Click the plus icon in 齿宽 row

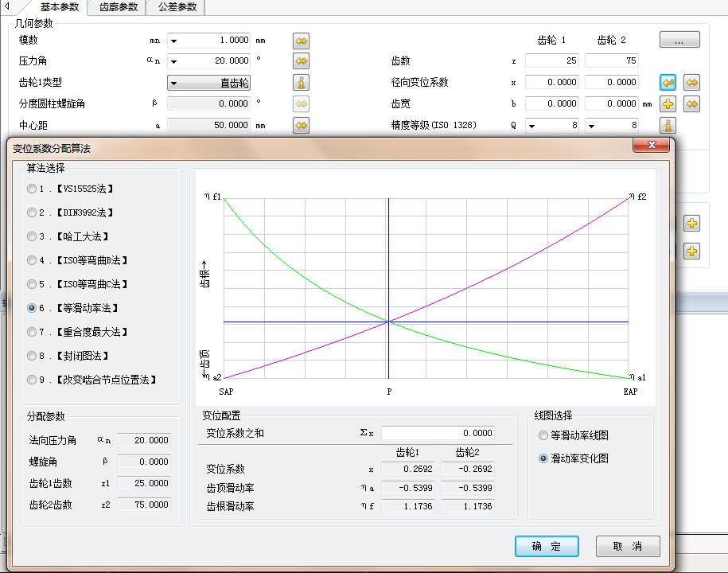pos(668,104)
